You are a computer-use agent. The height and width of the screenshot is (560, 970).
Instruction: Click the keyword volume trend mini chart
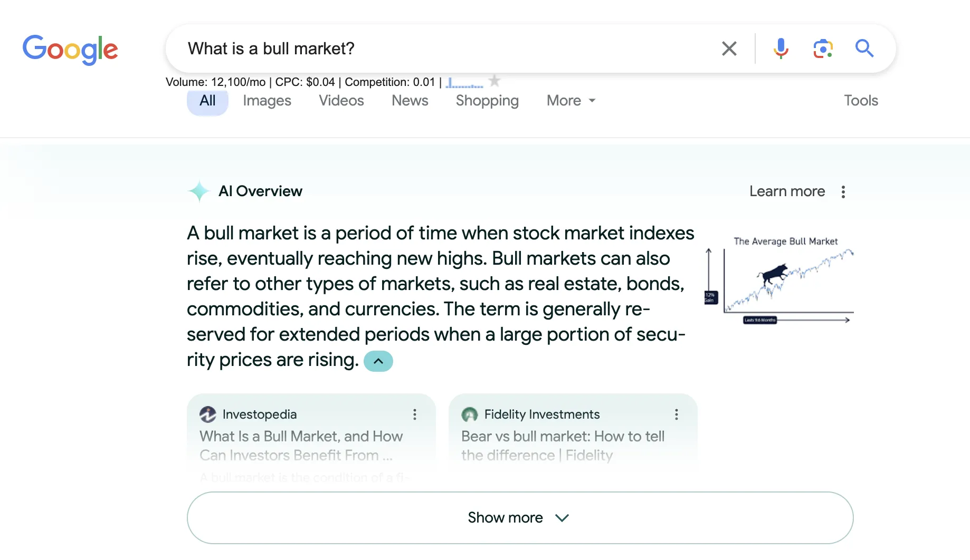tap(464, 83)
